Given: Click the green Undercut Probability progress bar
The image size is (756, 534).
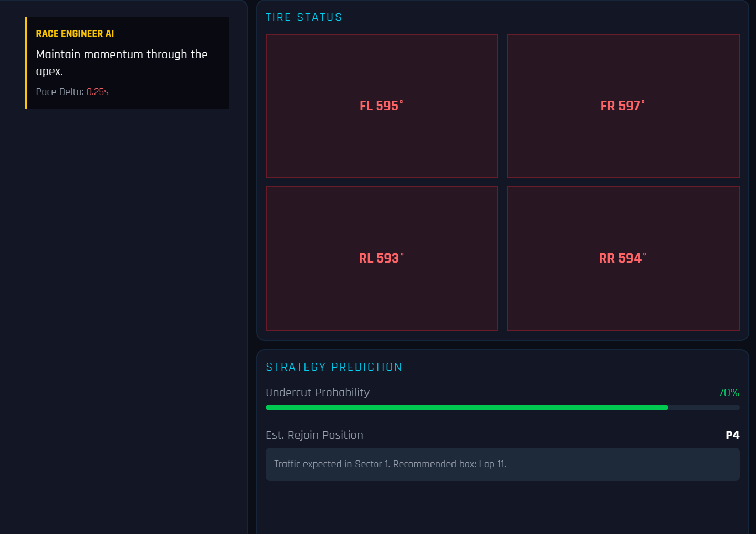Looking at the screenshot, I should (467, 407).
